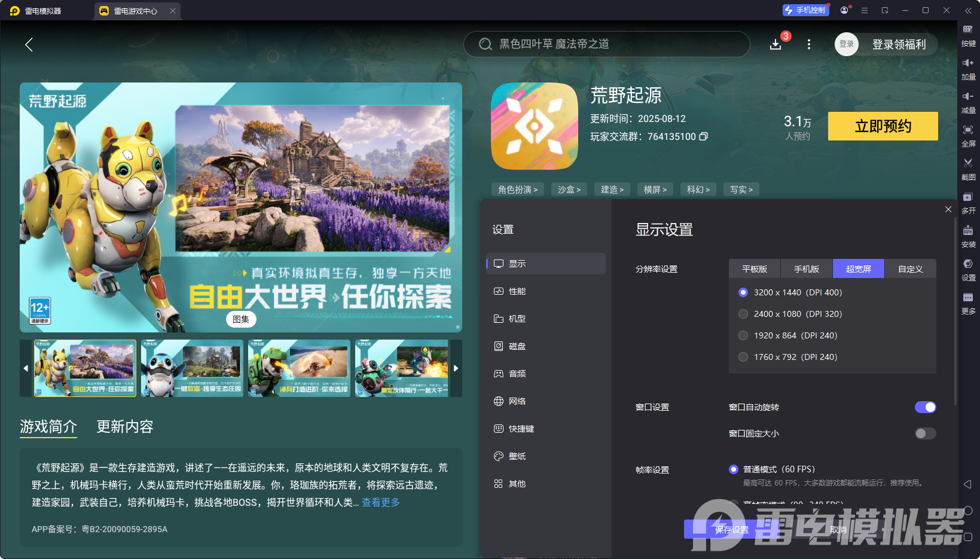Switch resolution preset to 手机版
This screenshot has width=980, height=559.
806,268
